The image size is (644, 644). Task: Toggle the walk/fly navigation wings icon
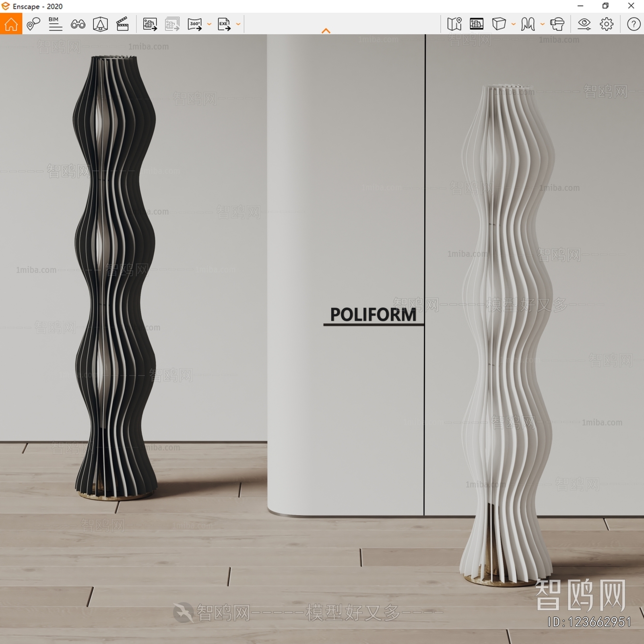point(528,24)
